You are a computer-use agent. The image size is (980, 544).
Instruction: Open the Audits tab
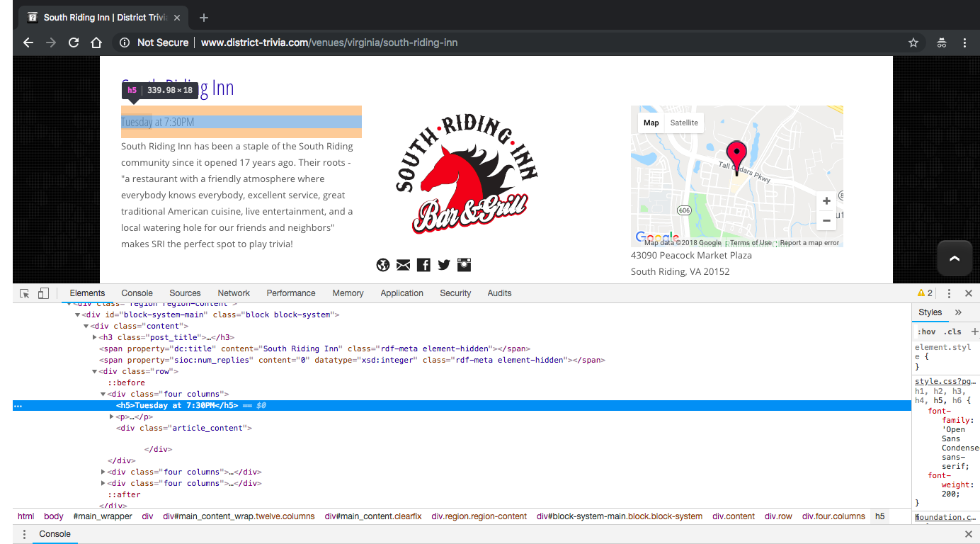tap(499, 293)
